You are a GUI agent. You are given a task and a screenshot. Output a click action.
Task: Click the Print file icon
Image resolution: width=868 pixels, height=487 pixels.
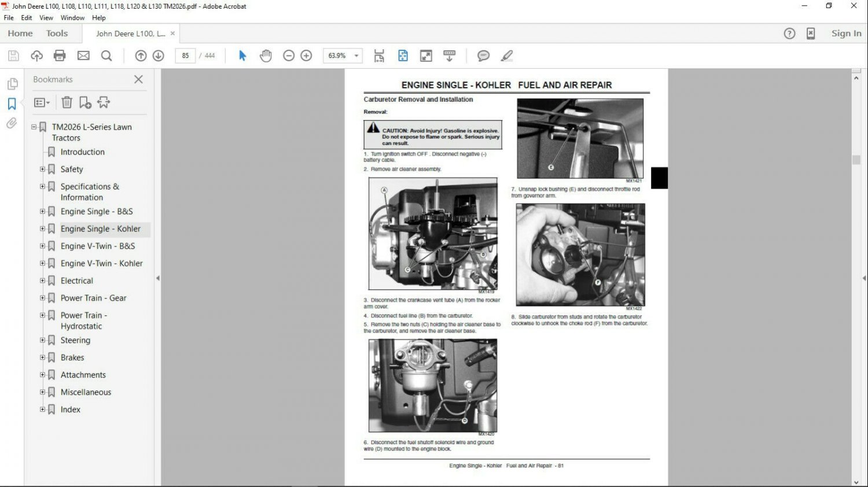pos(60,56)
